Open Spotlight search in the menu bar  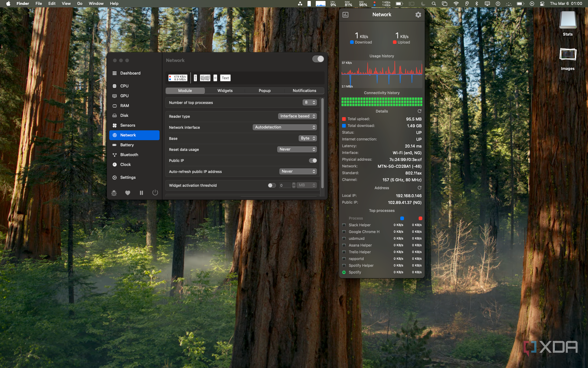[x=434, y=4]
